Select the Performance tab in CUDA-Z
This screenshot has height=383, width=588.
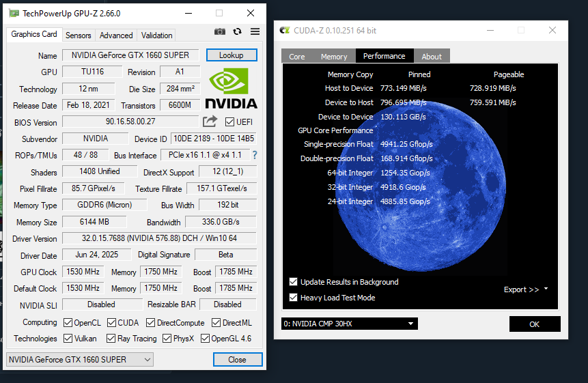(384, 56)
